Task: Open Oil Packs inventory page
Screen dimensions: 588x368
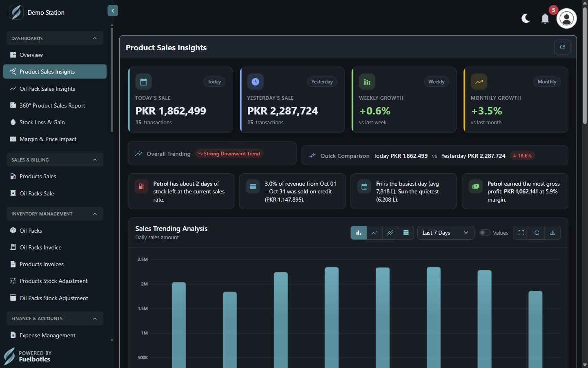Action: pyautogui.click(x=55, y=230)
